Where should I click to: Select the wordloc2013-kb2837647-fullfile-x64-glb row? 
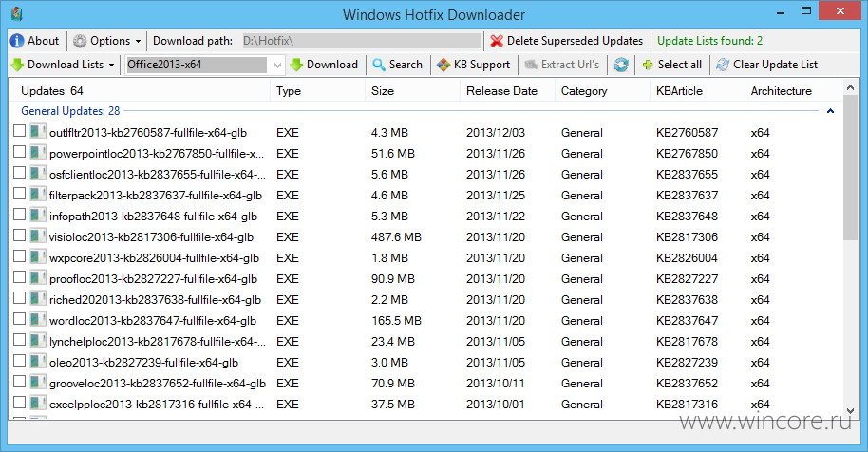[426, 320]
